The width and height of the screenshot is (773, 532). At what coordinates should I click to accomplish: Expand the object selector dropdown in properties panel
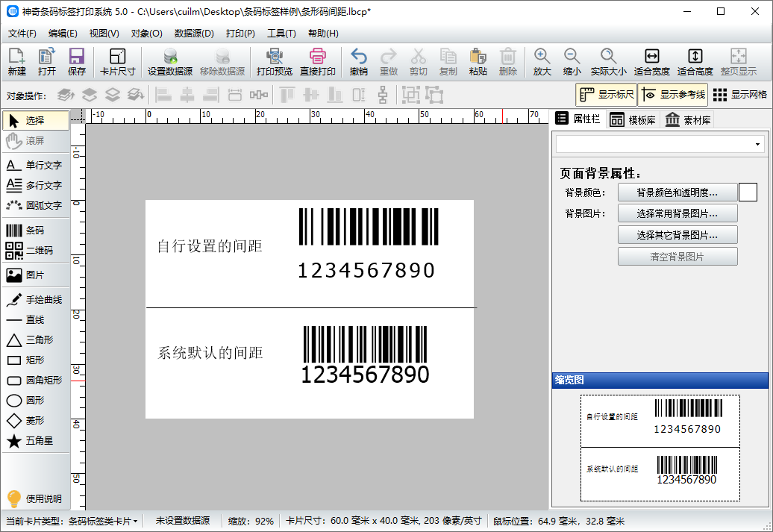pos(757,145)
